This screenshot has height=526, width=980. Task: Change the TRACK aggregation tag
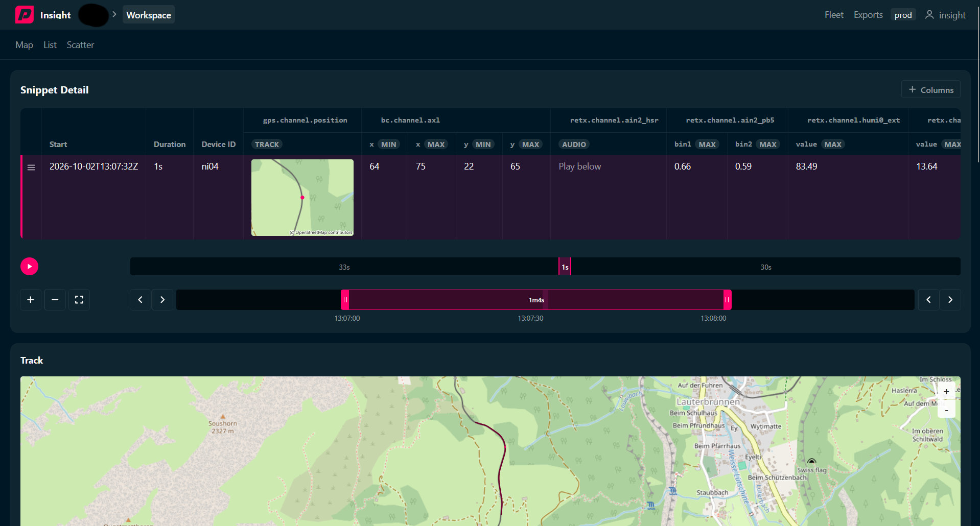(267, 145)
